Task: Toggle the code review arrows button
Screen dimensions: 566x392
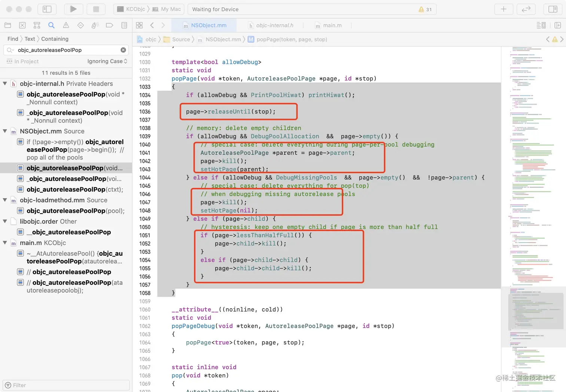Action: [526, 9]
